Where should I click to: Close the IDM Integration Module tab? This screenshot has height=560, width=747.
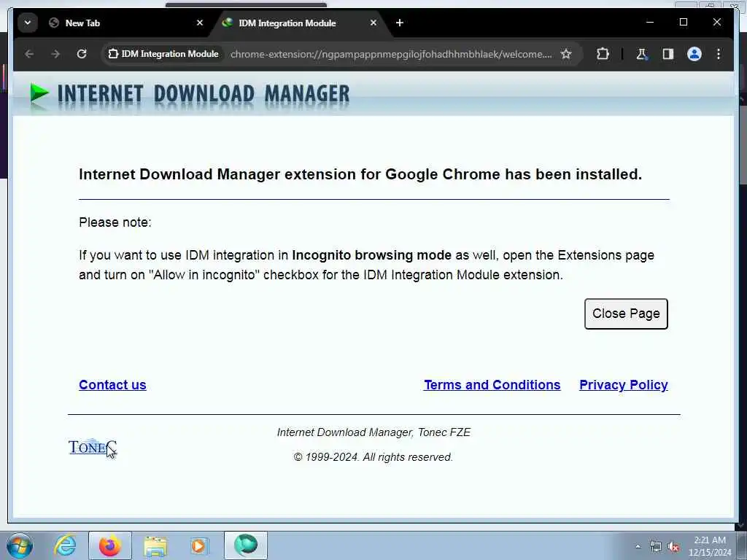[x=373, y=23]
